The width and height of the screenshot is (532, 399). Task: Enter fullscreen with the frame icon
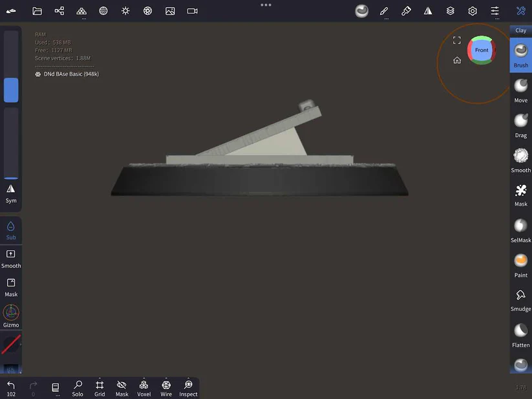457,40
